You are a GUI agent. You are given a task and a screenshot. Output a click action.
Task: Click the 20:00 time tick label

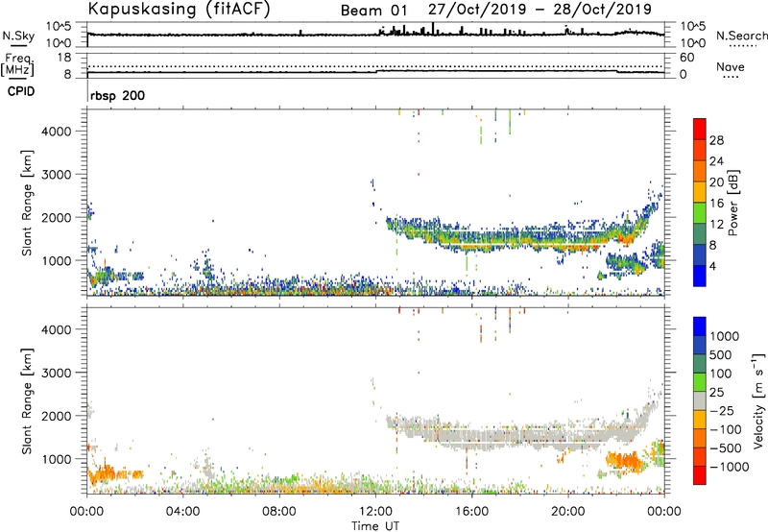coord(567,512)
